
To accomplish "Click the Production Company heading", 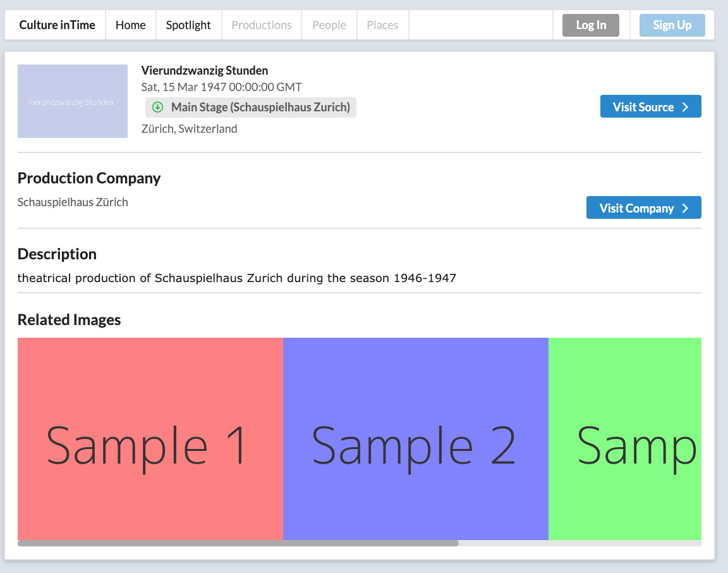I will click(x=89, y=178).
